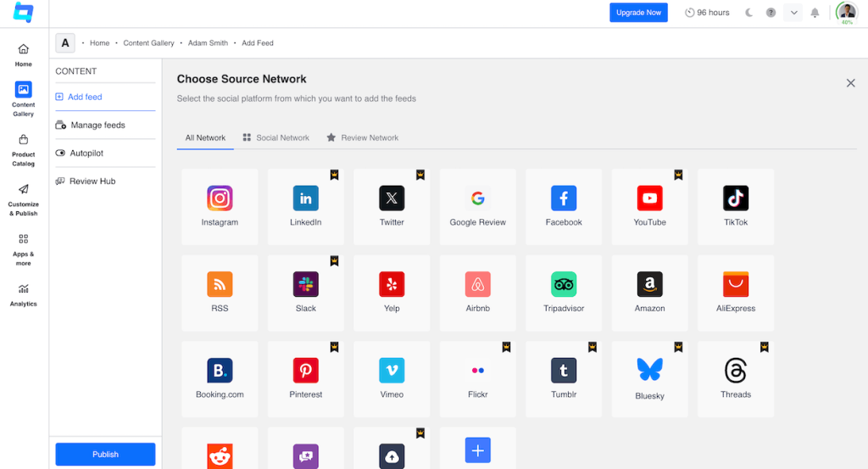Click the app logo in top-left
The image size is (868, 469).
pos(23,12)
